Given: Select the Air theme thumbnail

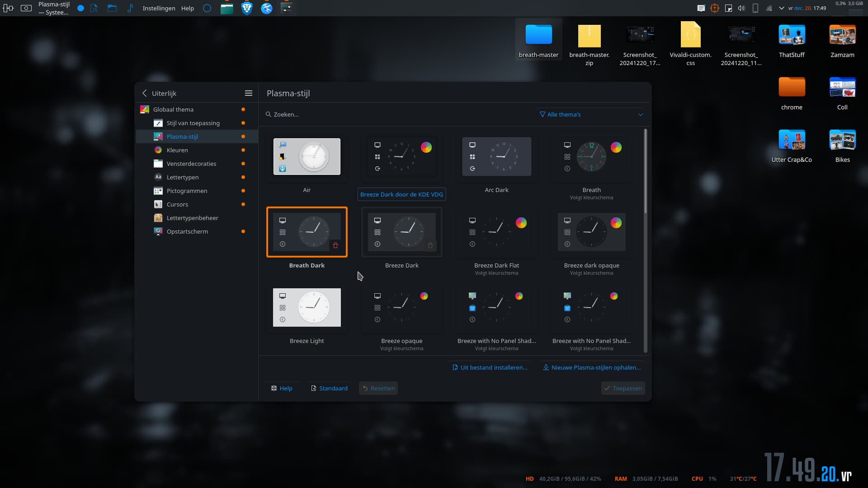Looking at the screenshot, I should [307, 156].
